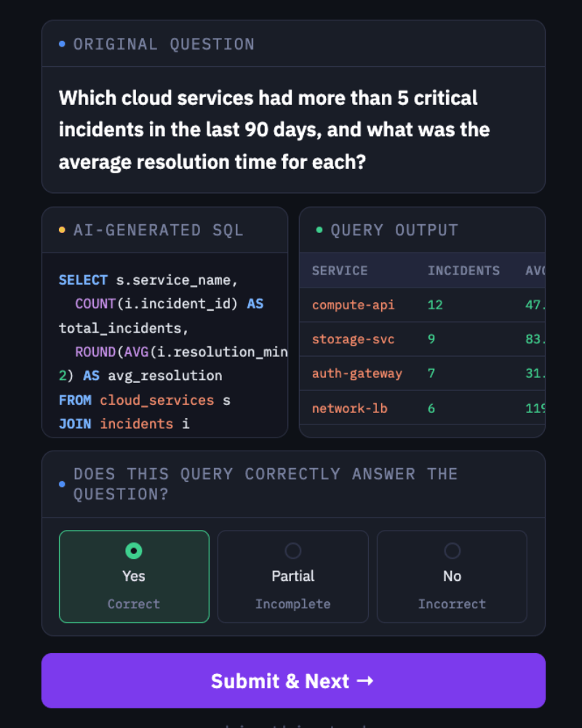Viewport: 582px width, 728px height.
Task: Click the SERVICE column header
Action: [x=340, y=271]
